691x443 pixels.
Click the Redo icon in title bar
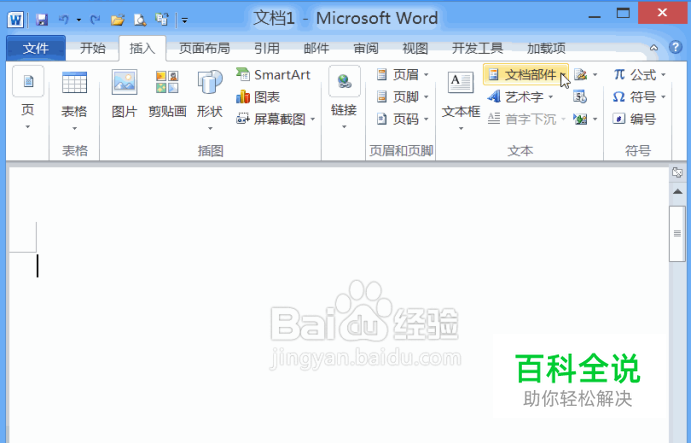tap(95, 19)
